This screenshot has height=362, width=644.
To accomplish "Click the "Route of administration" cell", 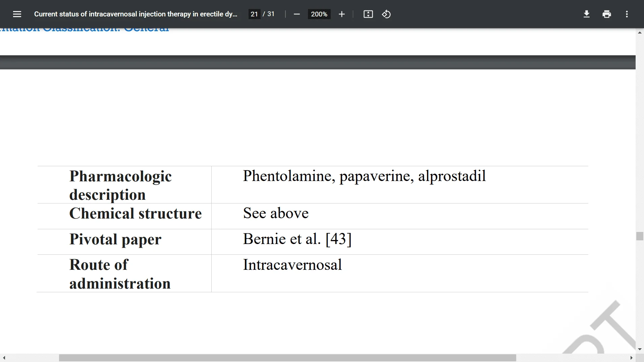I will pos(124,273).
